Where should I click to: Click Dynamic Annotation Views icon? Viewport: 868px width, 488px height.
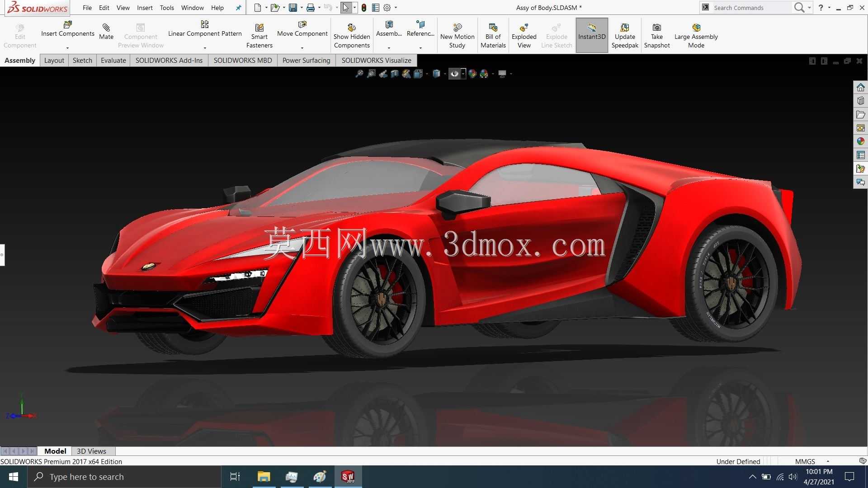coord(406,74)
